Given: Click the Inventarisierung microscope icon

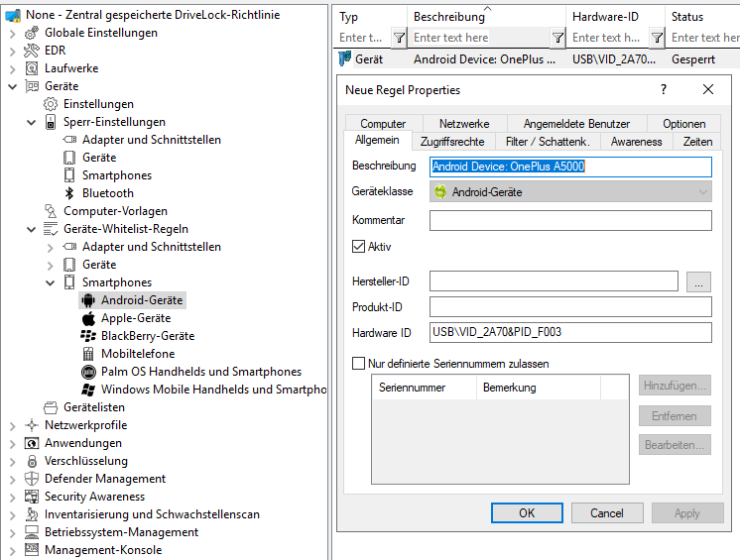Looking at the screenshot, I should 32,514.
